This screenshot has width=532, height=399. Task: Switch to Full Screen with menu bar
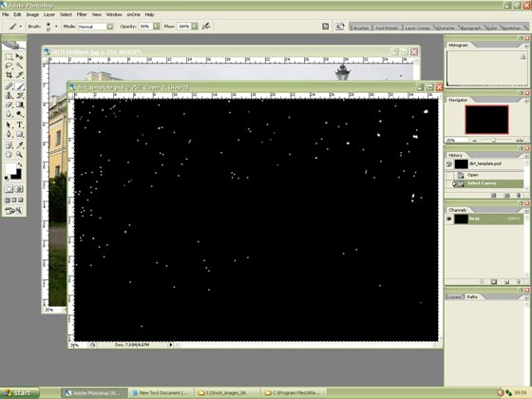tap(14, 200)
